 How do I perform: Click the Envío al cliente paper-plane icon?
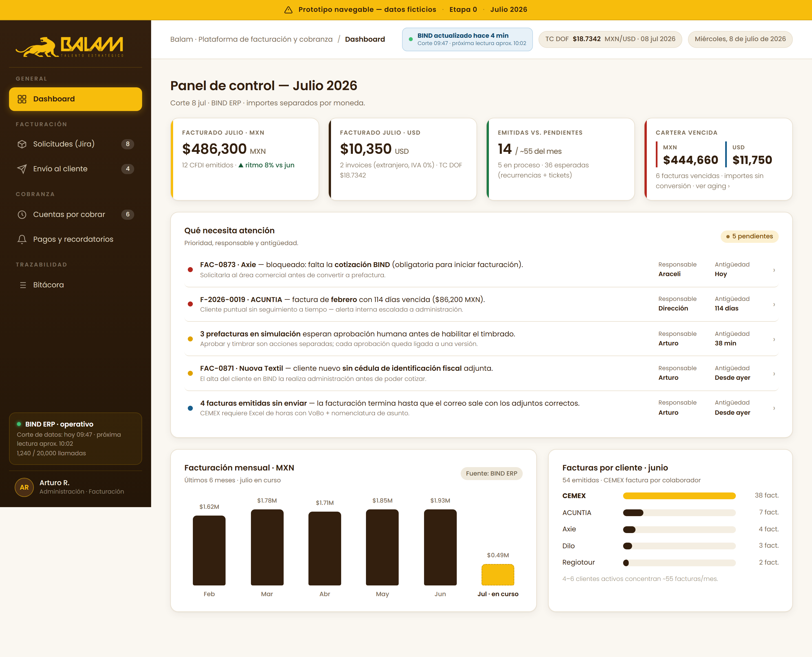click(22, 169)
